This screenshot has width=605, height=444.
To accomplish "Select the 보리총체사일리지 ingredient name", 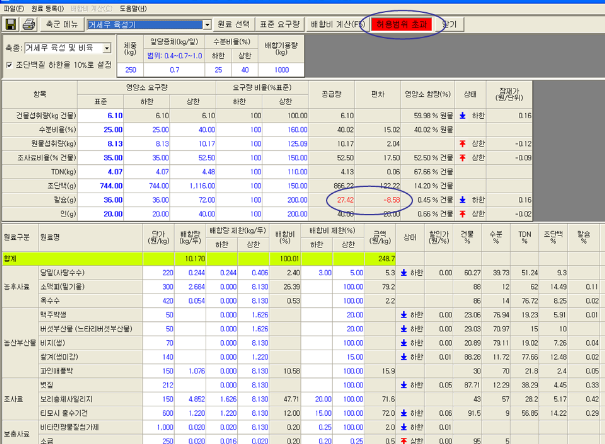I will coord(66,399).
